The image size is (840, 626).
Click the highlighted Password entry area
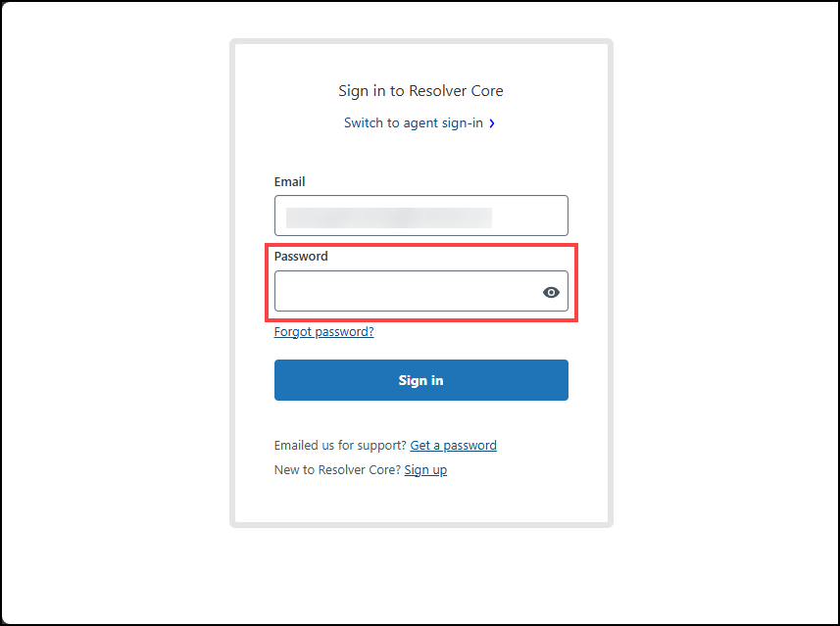[412, 291]
